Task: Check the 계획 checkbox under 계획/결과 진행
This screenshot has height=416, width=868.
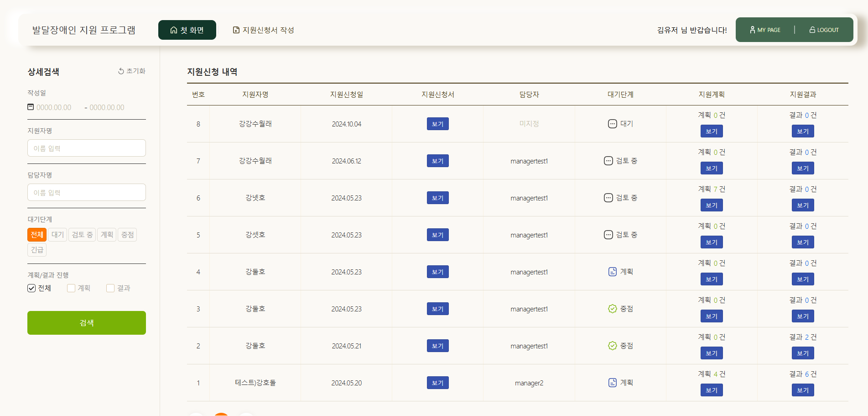Action: 71,288
